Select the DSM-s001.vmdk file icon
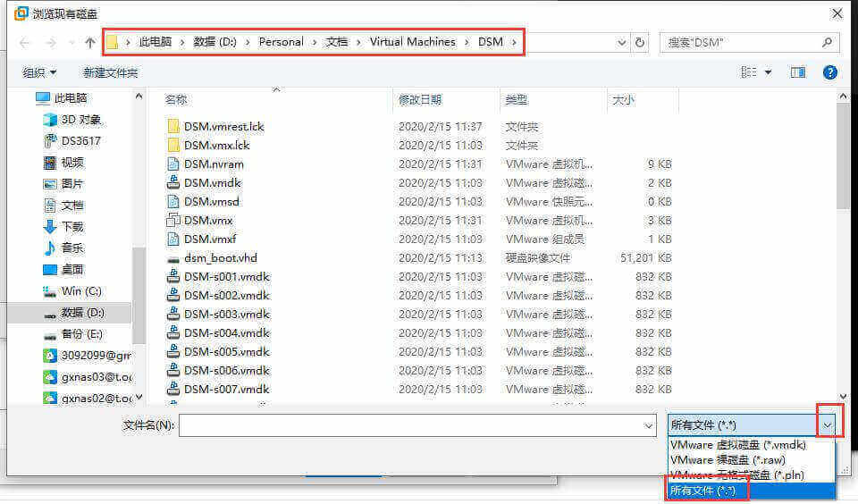Image resolution: width=858 pixels, height=504 pixels. pyautogui.click(x=172, y=276)
